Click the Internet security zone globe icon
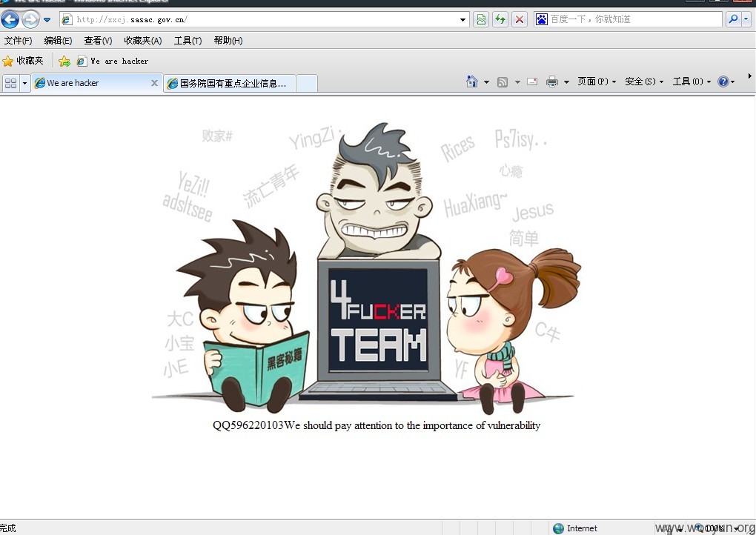This screenshot has width=756, height=535. click(558, 528)
